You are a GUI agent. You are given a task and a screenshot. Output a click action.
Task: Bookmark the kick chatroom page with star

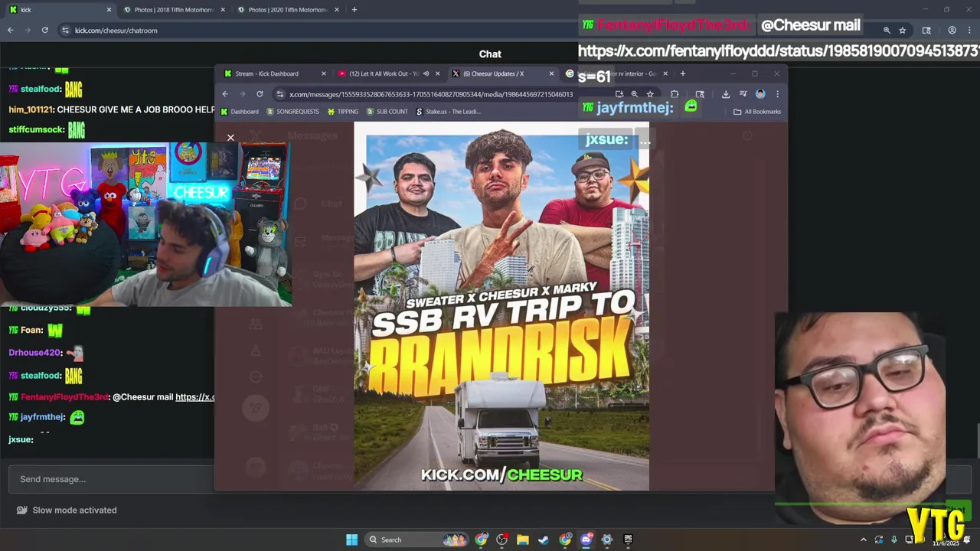click(903, 31)
